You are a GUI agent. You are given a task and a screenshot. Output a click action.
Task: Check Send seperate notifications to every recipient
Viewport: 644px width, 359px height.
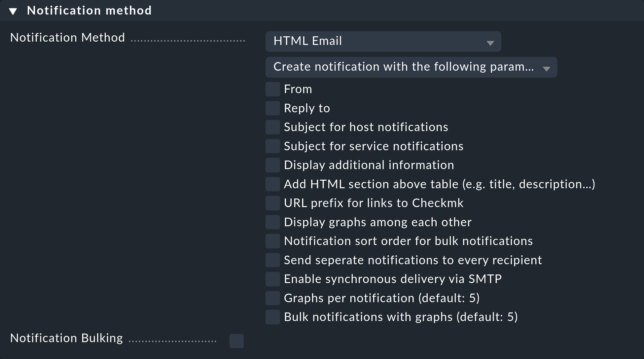[272, 260]
